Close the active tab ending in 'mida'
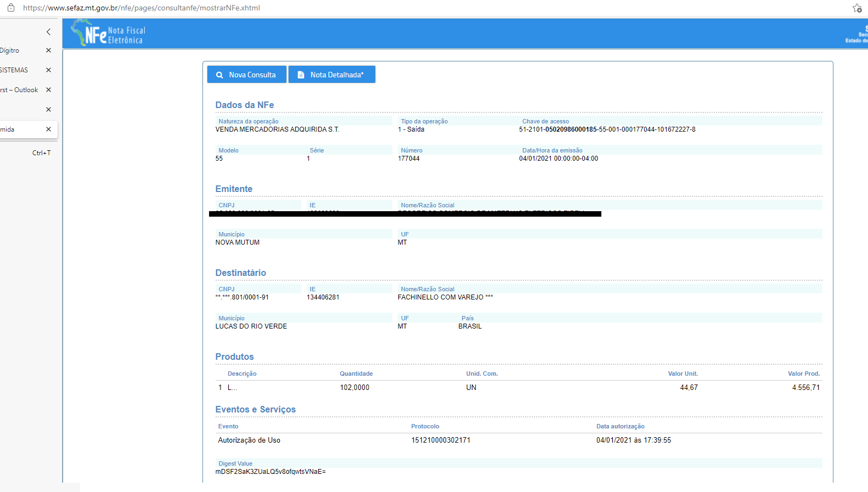Screen dimensions: 868x492 coord(48,129)
